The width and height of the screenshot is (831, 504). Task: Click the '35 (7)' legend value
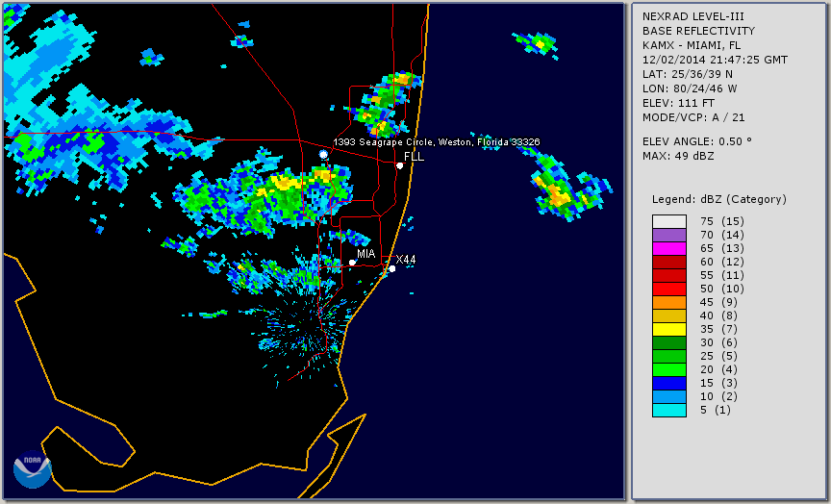(718, 329)
